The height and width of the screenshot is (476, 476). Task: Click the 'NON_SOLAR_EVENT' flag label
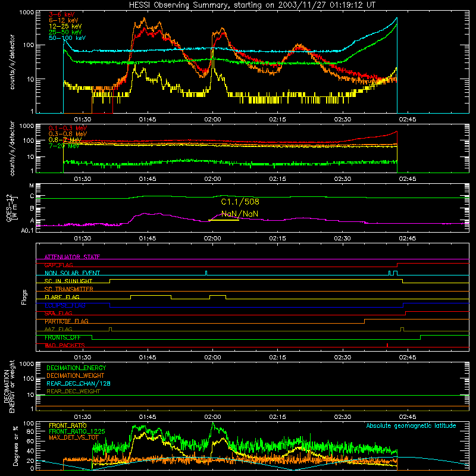(x=72, y=273)
